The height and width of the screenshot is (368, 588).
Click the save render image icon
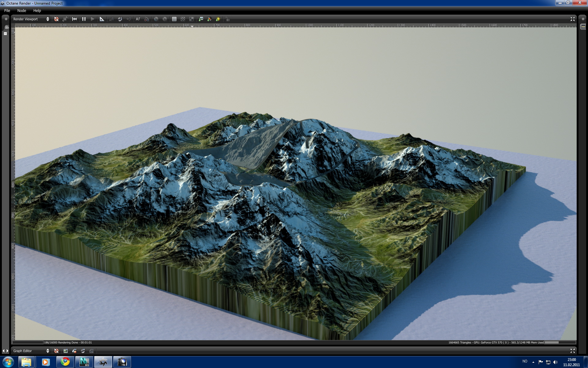pyautogui.click(x=201, y=19)
